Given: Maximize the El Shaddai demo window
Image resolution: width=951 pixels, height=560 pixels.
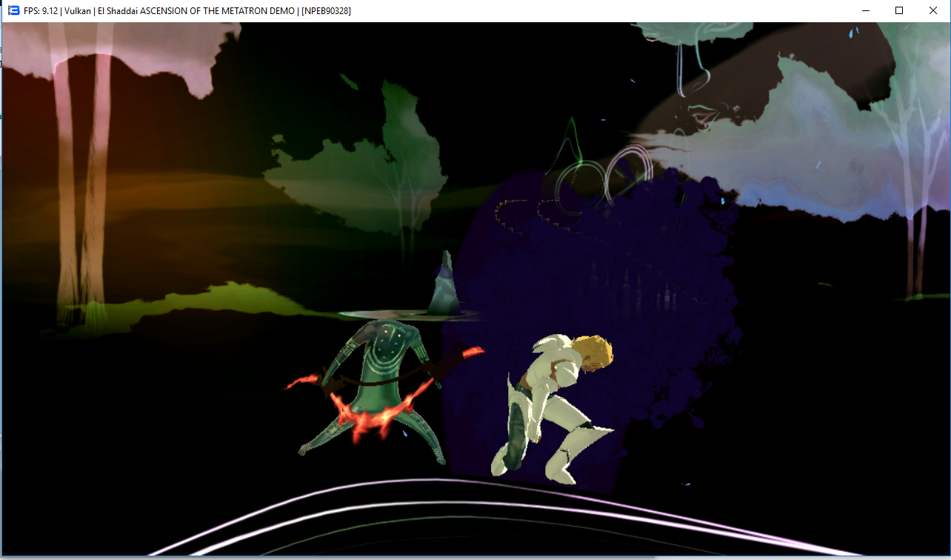Looking at the screenshot, I should pos(898,10).
